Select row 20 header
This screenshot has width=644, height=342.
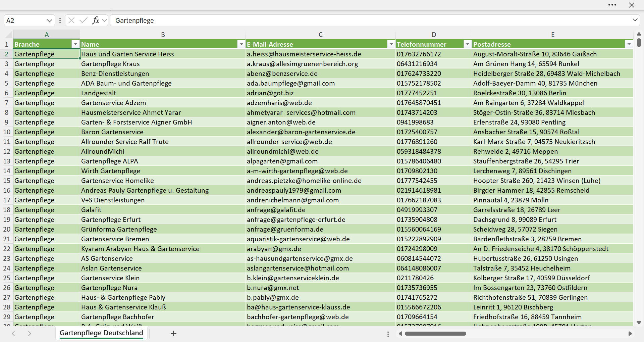(6, 229)
